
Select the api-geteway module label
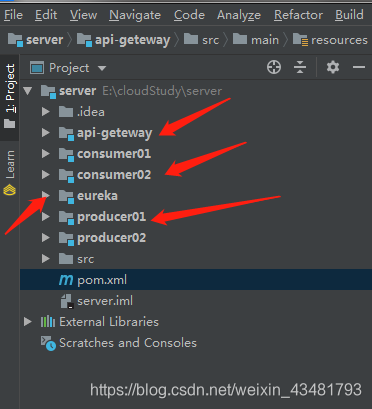115,133
